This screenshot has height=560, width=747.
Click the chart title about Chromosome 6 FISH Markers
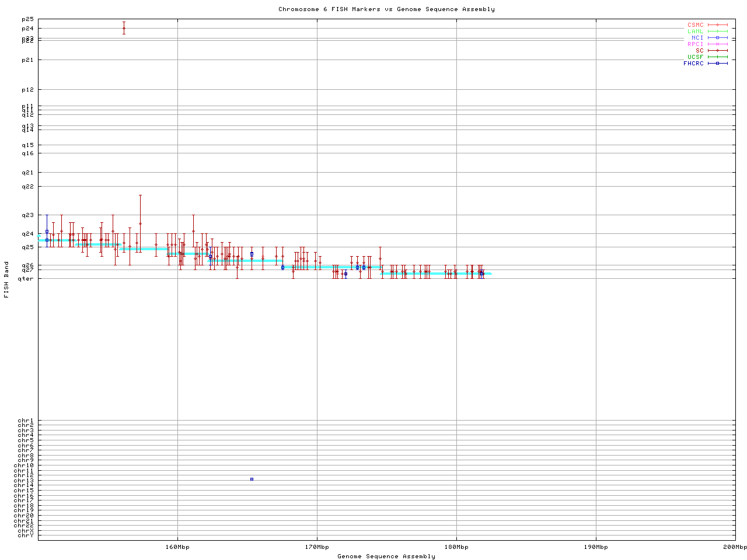pyautogui.click(x=386, y=9)
